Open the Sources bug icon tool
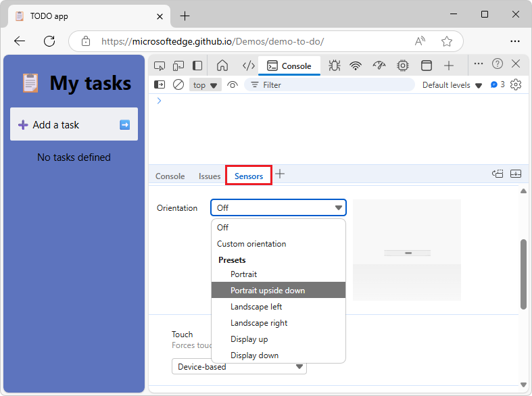Viewport: 532px width, 396px height. (334, 66)
